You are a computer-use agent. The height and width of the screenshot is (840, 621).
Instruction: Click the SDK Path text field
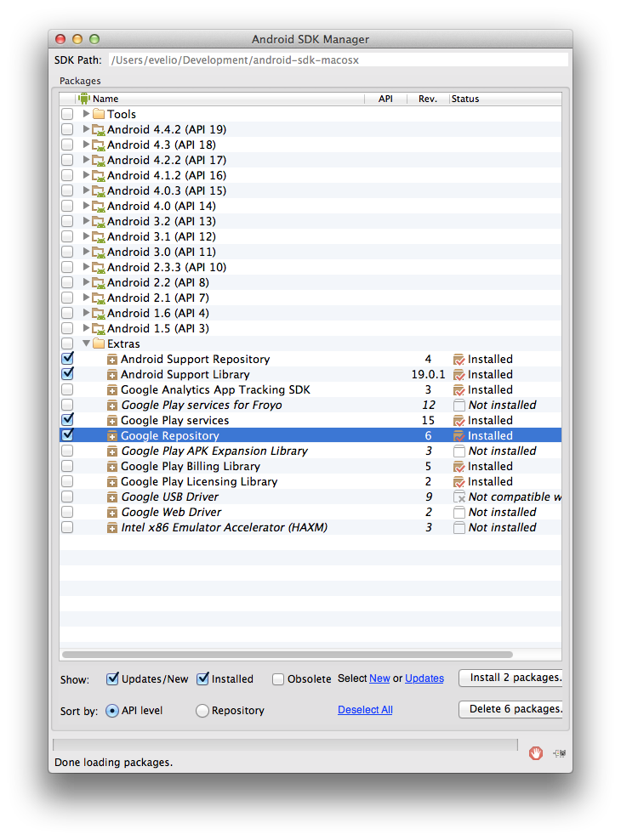pyautogui.click(x=338, y=60)
